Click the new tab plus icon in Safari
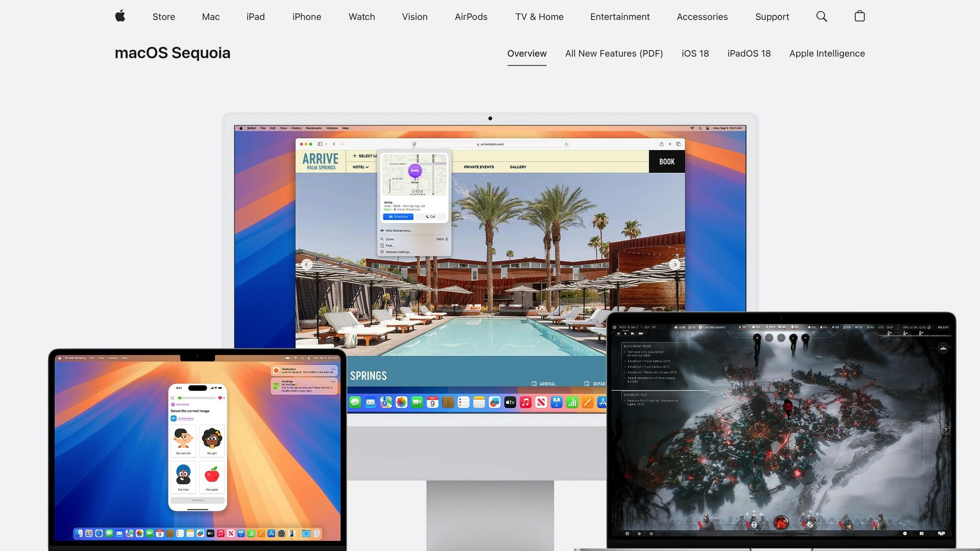Viewport: 980px width, 551px height. pyautogui.click(x=670, y=144)
